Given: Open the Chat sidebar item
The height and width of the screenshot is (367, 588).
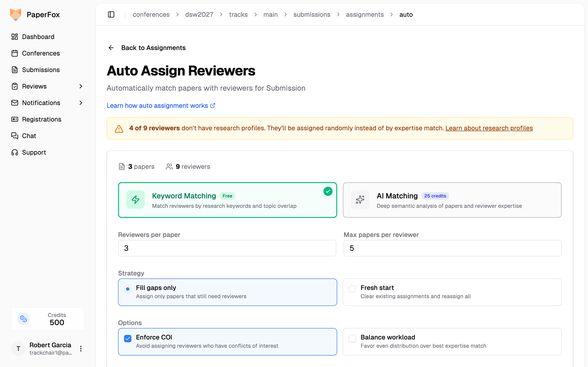Looking at the screenshot, I should [x=29, y=136].
